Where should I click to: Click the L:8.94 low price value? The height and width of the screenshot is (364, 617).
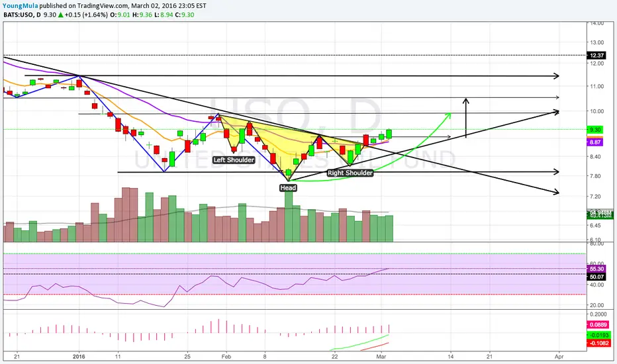[164, 15]
